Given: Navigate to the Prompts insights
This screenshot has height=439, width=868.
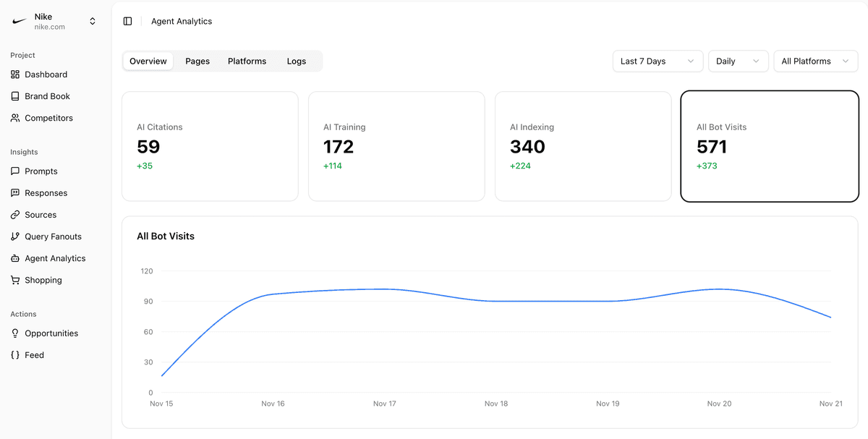Looking at the screenshot, I should 41,171.
